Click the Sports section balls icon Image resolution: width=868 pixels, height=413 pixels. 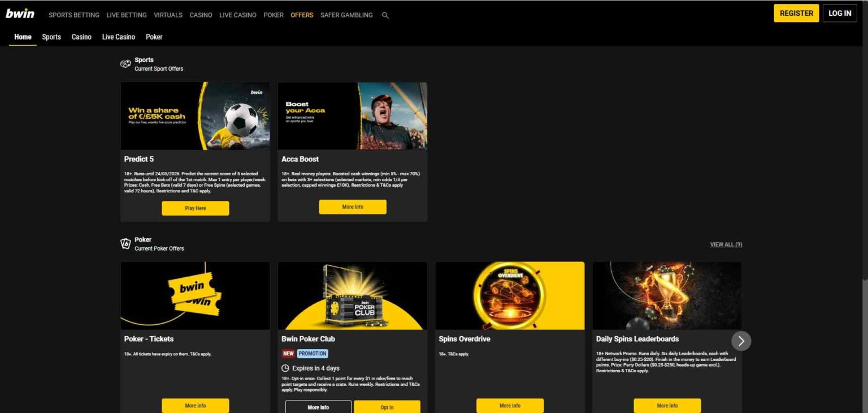pyautogui.click(x=125, y=64)
